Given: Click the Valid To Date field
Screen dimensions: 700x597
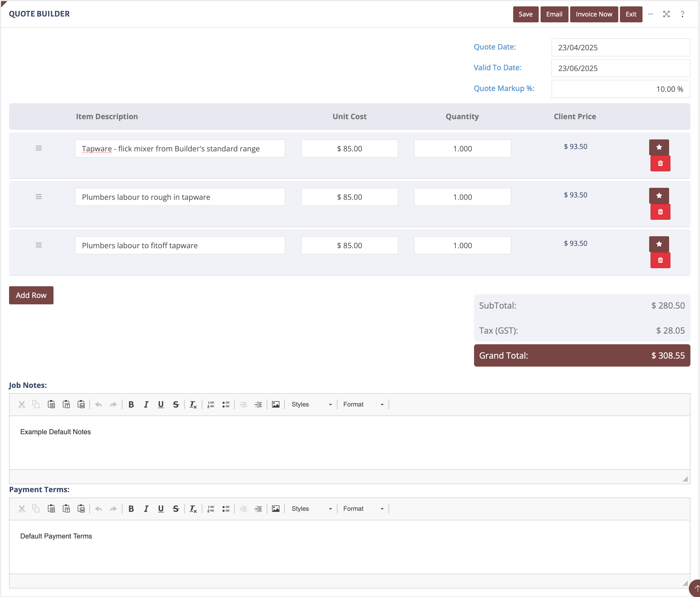Looking at the screenshot, I should click(620, 68).
